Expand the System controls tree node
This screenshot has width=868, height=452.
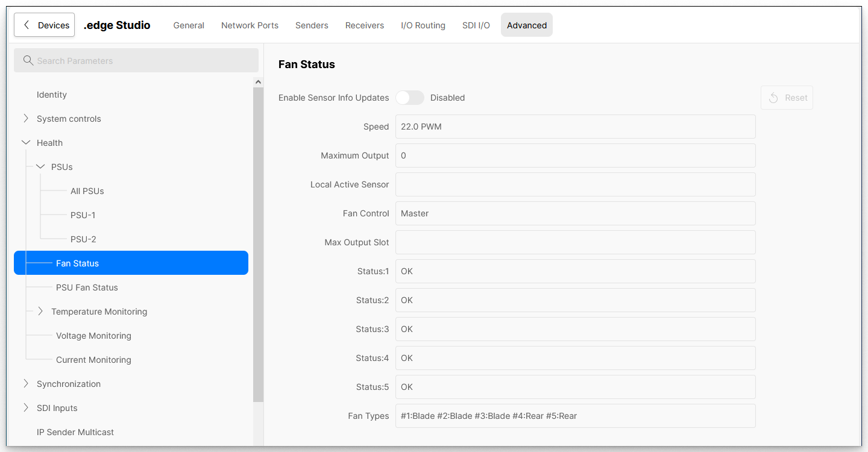click(x=26, y=119)
